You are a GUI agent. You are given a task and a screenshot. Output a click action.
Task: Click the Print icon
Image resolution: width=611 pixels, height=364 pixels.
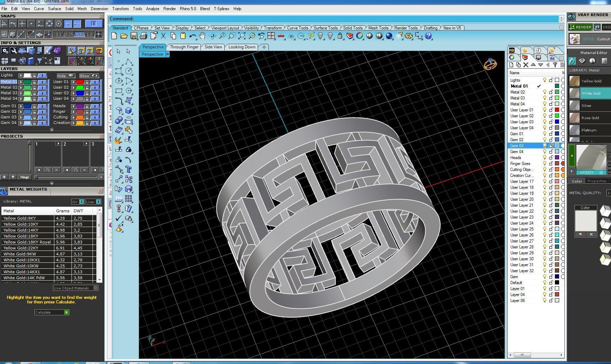tap(143, 36)
